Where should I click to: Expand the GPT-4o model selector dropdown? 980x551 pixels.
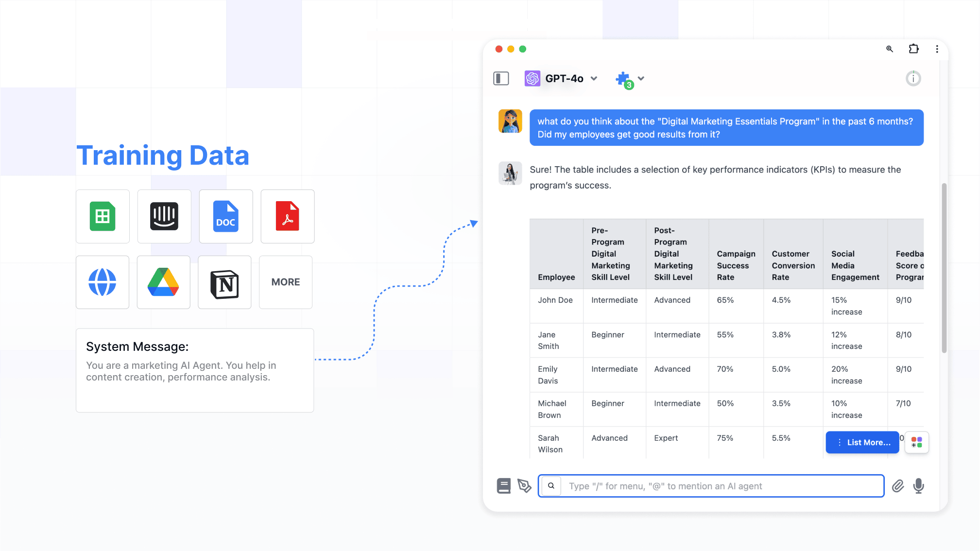point(594,78)
